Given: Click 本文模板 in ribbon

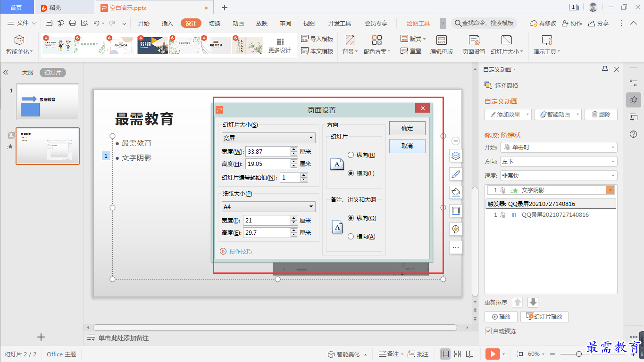Looking at the screenshot, I should tap(317, 51).
